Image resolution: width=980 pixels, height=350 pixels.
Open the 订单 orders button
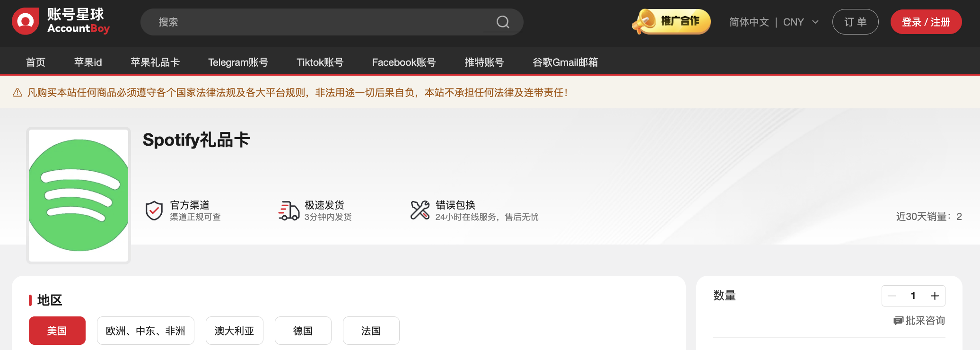tap(855, 22)
